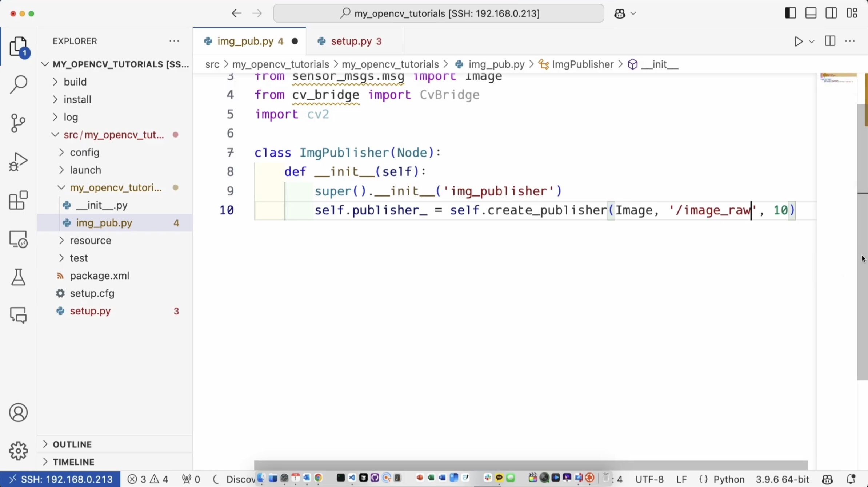
Task: Expand the OUTLINE section
Action: tap(72, 444)
